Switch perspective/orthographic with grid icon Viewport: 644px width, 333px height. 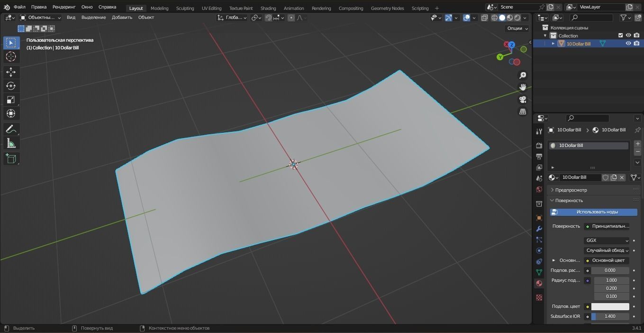tap(523, 111)
